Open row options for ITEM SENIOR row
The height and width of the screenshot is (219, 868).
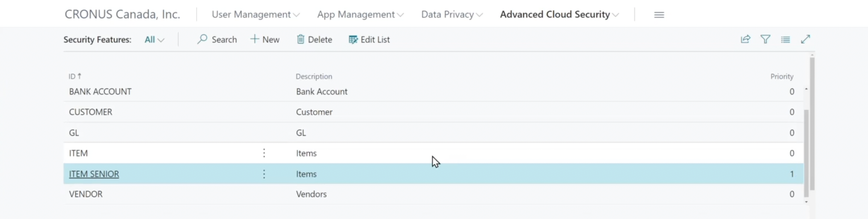pyautogui.click(x=264, y=174)
